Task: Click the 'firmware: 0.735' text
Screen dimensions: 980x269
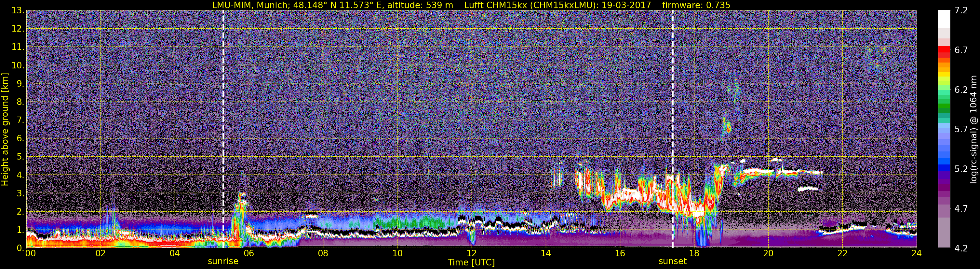Action: click(x=696, y=5)
